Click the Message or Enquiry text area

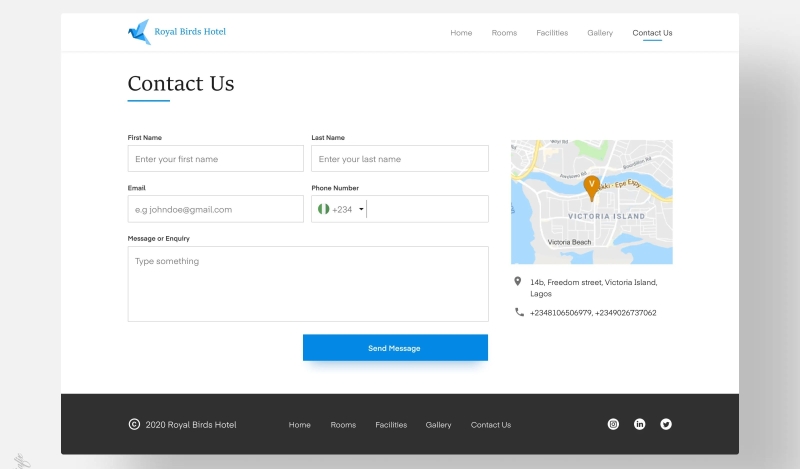(308, 284)
